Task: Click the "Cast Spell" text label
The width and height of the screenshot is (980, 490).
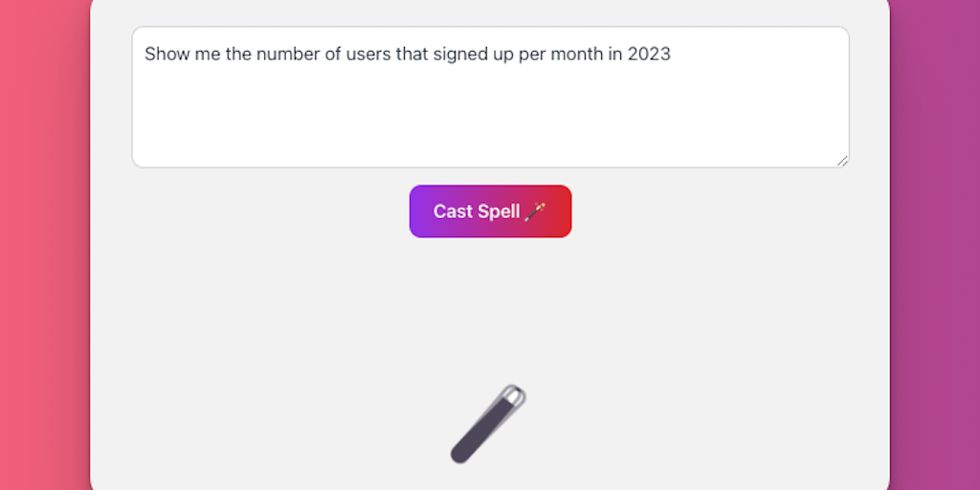Action: click(476, 212)
